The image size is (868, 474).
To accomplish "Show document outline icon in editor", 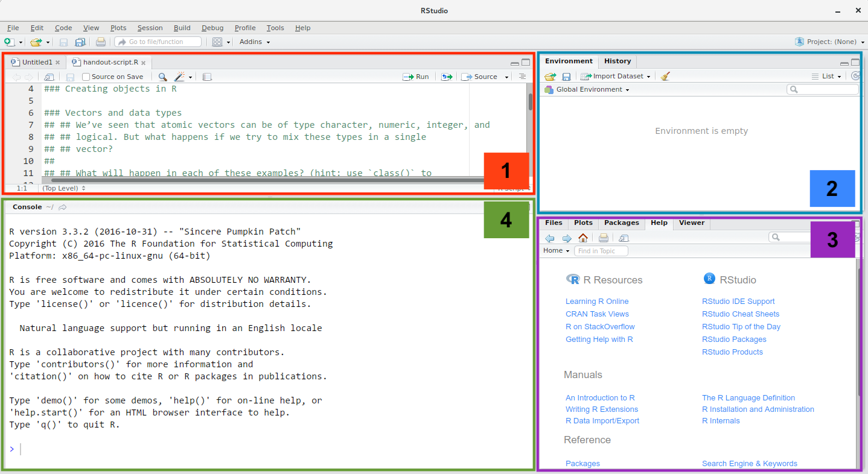I will coord(522,77).
